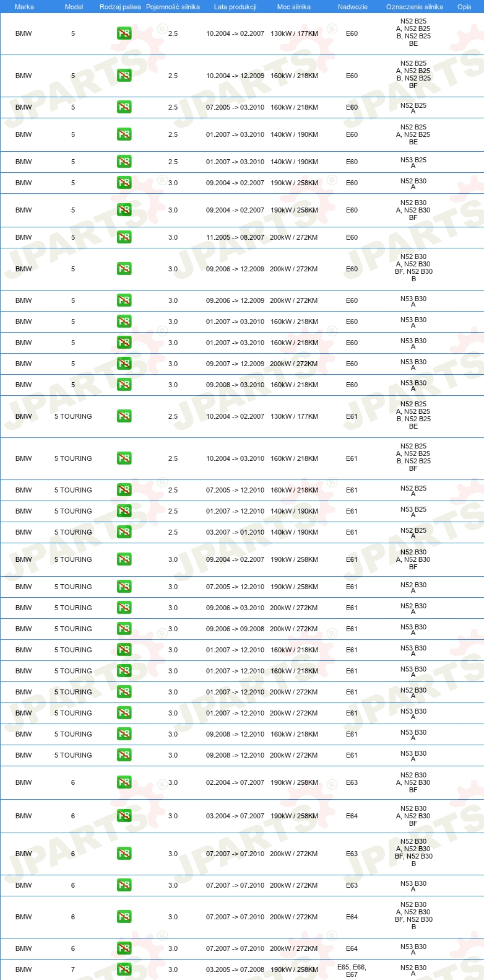Viewport: 484px width, 980px height.
Task: Select "190kW / 258KM" in the BMW 7 row
Action: click(x=294, y=969)
